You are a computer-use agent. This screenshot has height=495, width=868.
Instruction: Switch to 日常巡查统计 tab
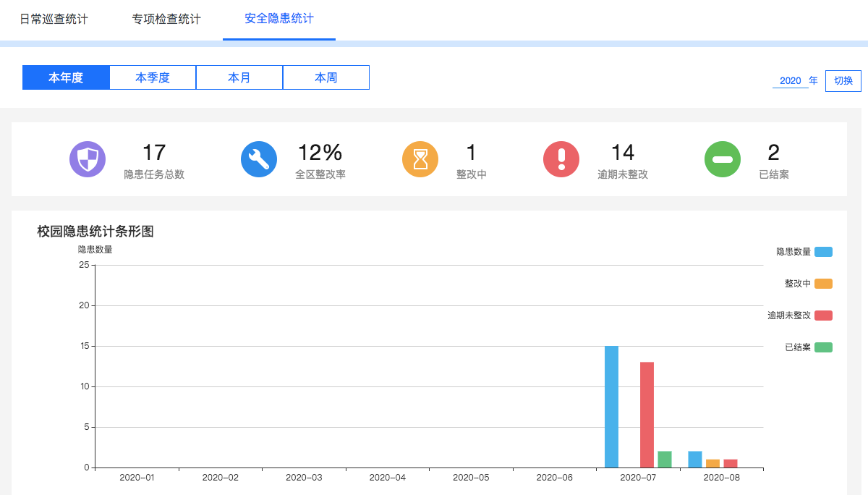pos(54,19)
